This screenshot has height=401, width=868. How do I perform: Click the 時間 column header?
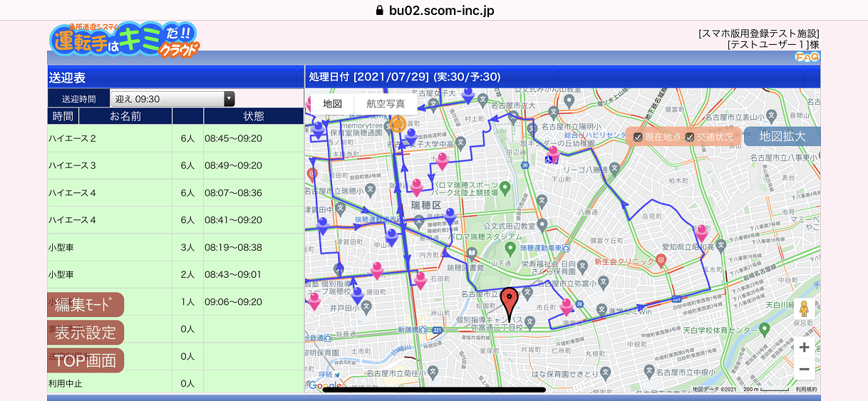[x=63, y=116]
